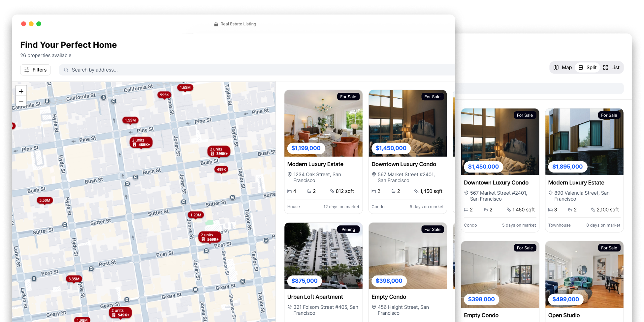Open the $398,000 Empty Condo photo in front window

point(408,256)
